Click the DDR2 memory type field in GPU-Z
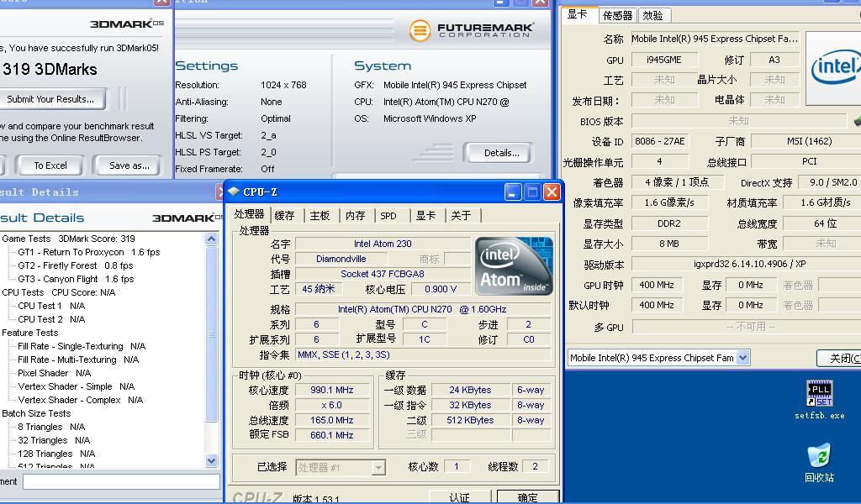This screenshot has height=504, width=861. coord(669,223)
